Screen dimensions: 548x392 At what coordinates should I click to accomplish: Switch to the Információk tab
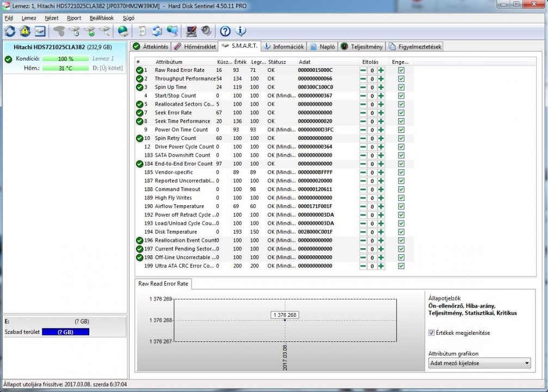click(x=284, y=46)
